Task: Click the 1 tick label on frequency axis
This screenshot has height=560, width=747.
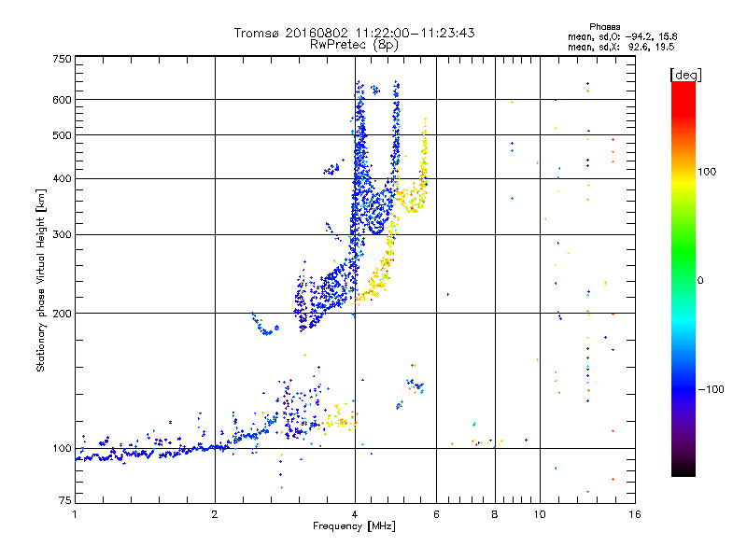Action: [x=75, y=514]
